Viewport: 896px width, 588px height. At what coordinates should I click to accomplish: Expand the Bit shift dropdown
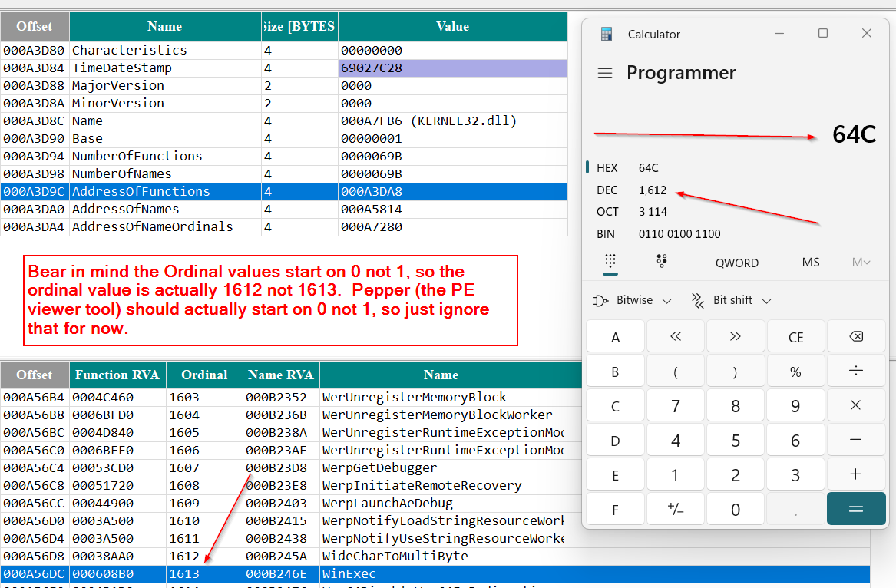coord(731,300)
